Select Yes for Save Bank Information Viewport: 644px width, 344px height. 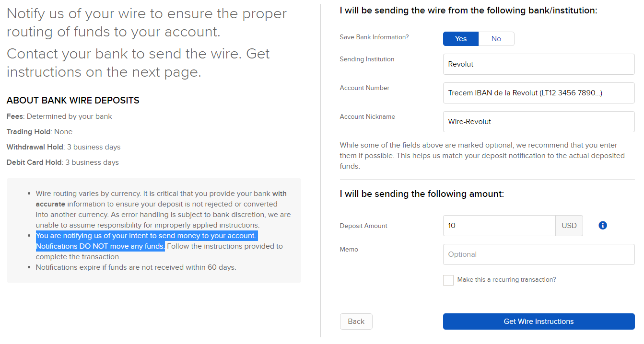pyautogui.click(x=461, y=39)
